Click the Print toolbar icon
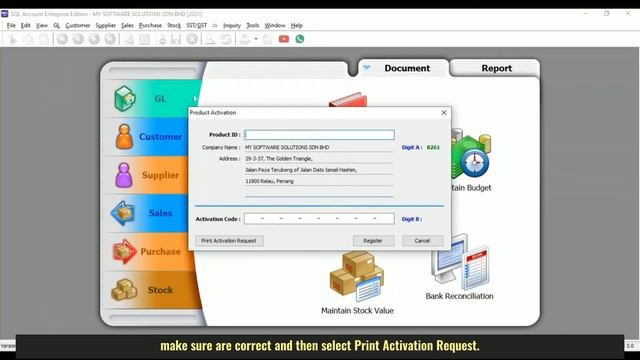640x360 pixels. pyautogui.click(x=244, y=39)
